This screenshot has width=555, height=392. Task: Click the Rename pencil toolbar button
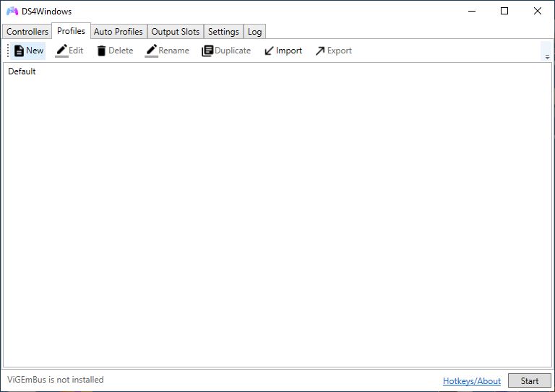(167, 51)
